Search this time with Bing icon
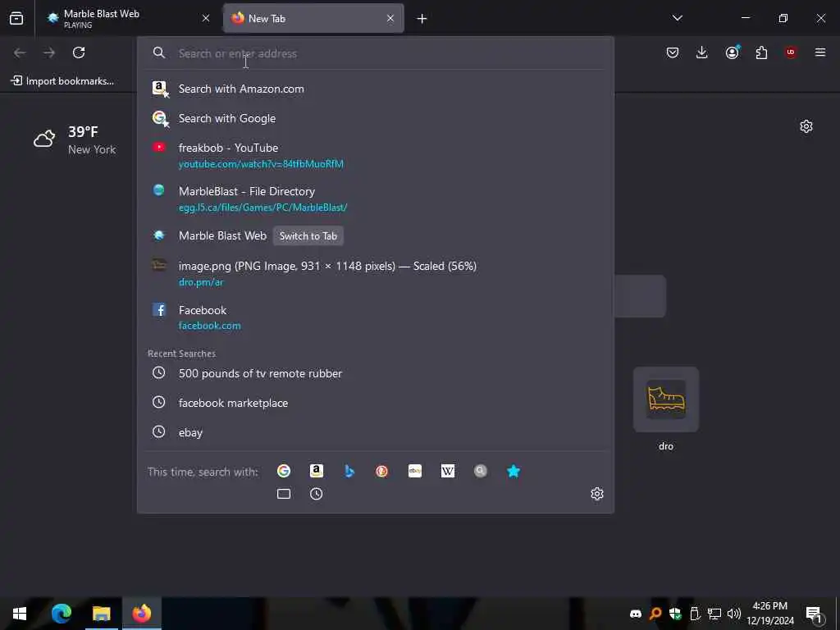The image size is (840, 630). pos(349,472)
